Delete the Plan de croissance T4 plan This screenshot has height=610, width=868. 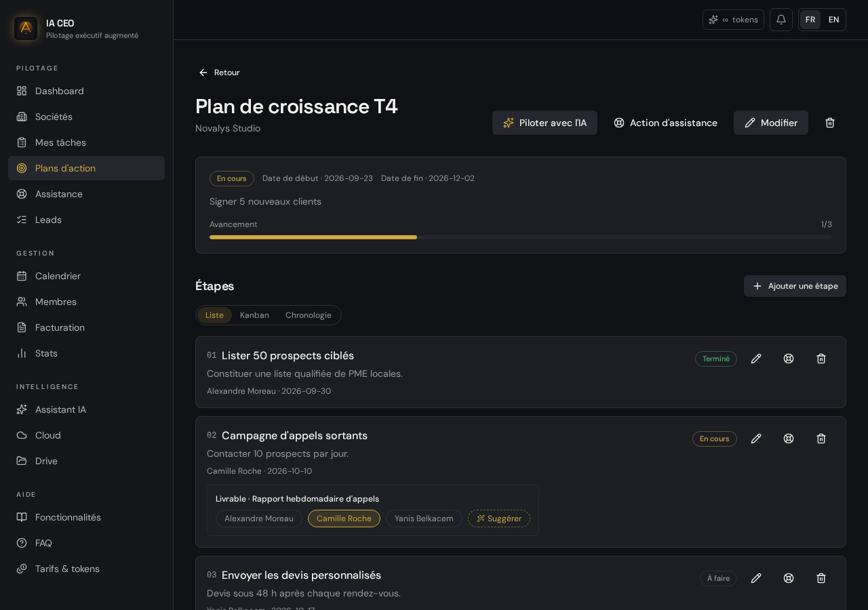click(830, 123)
